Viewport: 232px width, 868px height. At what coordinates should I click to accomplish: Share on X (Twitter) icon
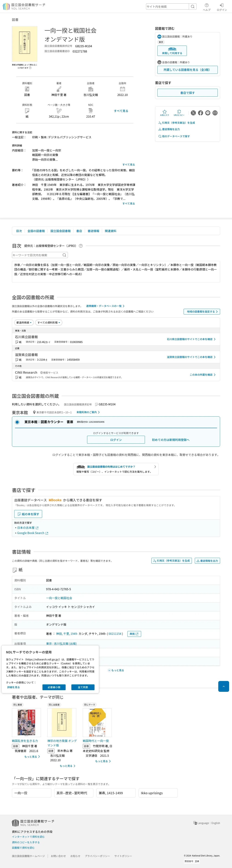[x=193, y=113]
